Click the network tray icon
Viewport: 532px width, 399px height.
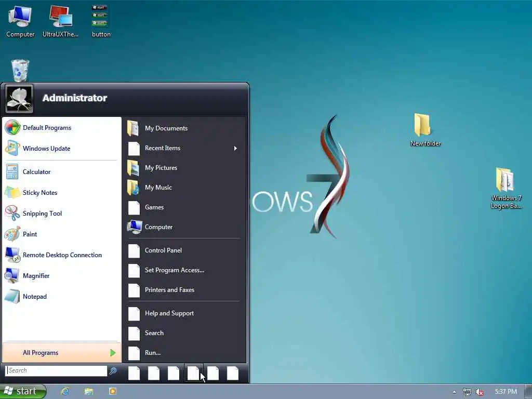pos(467,392)
